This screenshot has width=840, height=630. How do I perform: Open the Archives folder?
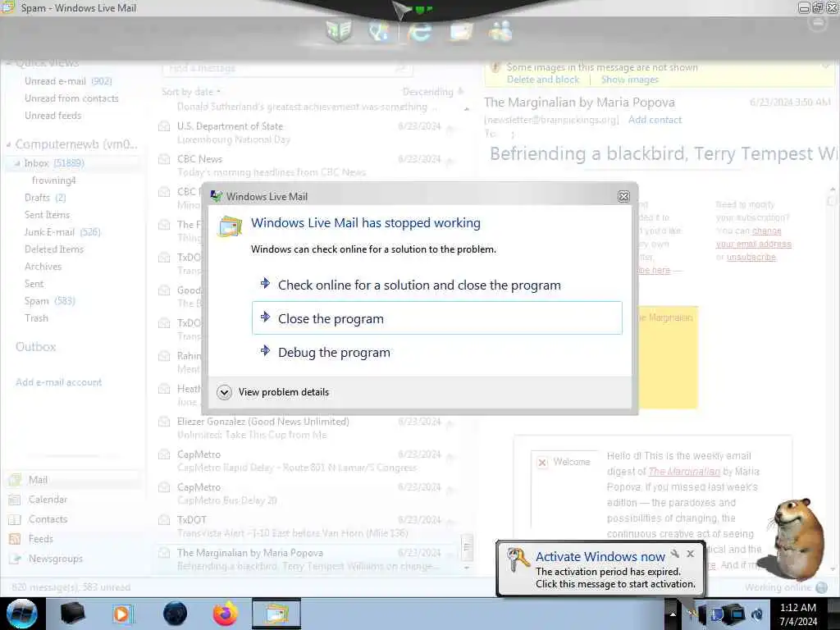(43, 267)
